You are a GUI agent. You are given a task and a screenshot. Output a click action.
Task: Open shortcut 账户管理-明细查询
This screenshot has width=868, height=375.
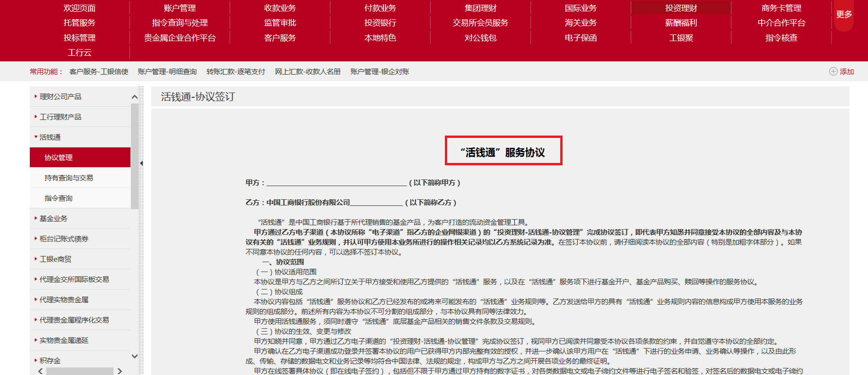tap(167, 71)
